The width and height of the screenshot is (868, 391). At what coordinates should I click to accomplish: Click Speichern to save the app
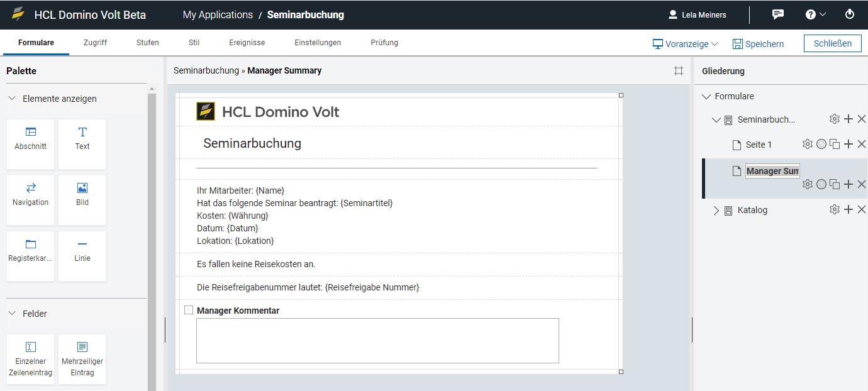758,44
